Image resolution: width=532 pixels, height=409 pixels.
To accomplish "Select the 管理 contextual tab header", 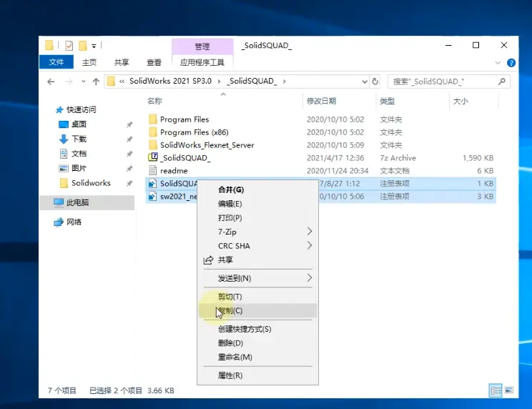I will (202, 46).
